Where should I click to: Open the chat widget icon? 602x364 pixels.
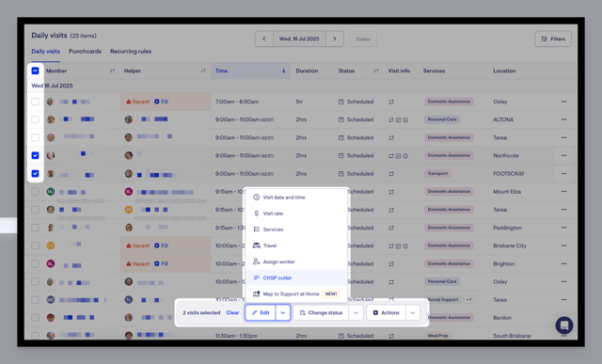click(x=564, y=325)
